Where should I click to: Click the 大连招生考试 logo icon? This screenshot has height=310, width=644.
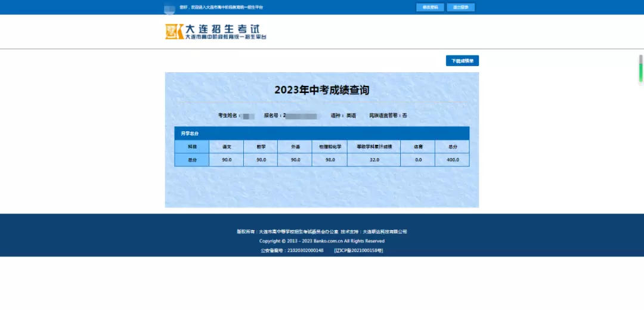coord(174,32)
